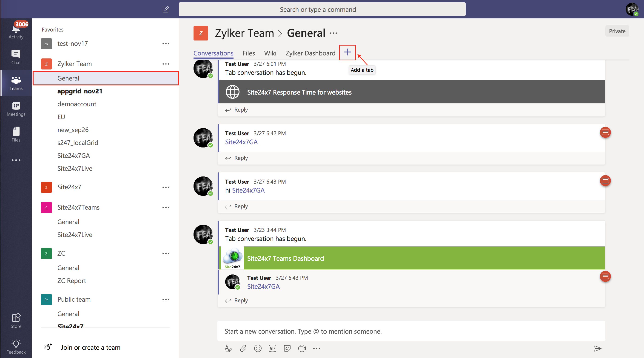This screenshot has height=358, width=644.
Task: Click Join or create a team
Action: click(90, 347)
